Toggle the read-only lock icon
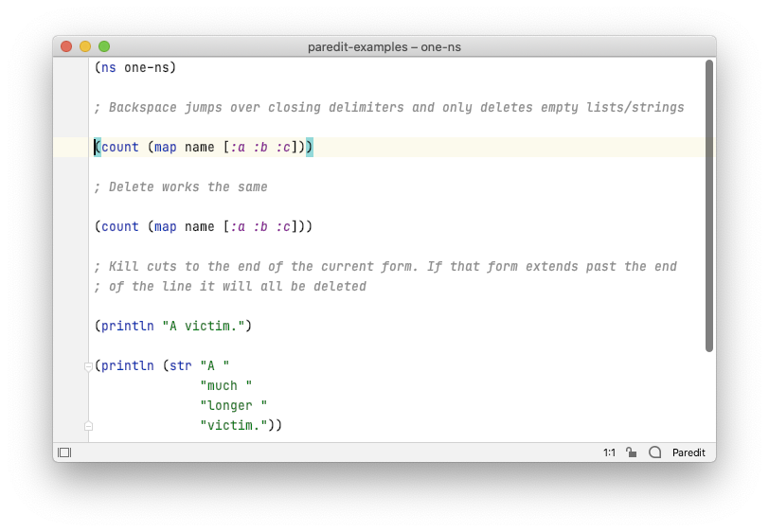 [631, 452]
